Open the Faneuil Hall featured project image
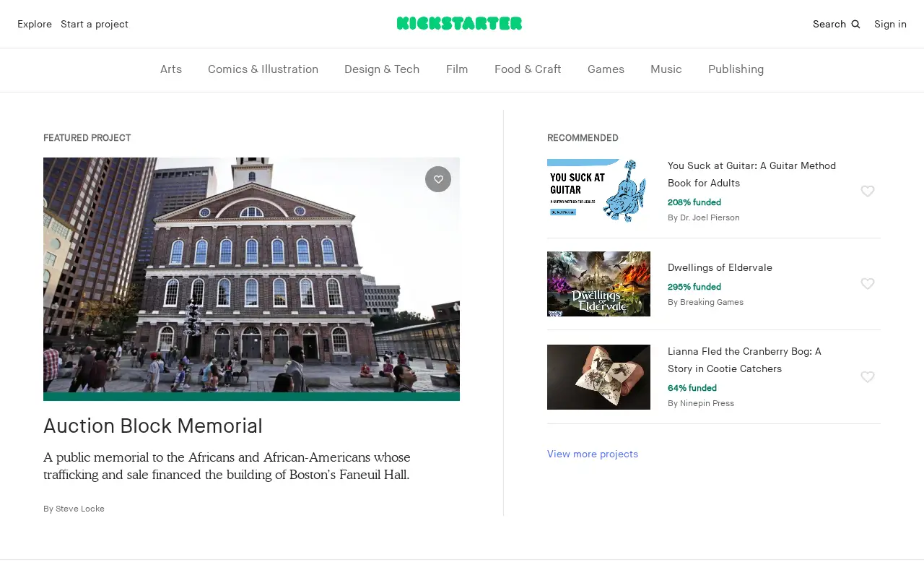The width and height of the screenshot is (924, 578). click(x=251, y=275)
